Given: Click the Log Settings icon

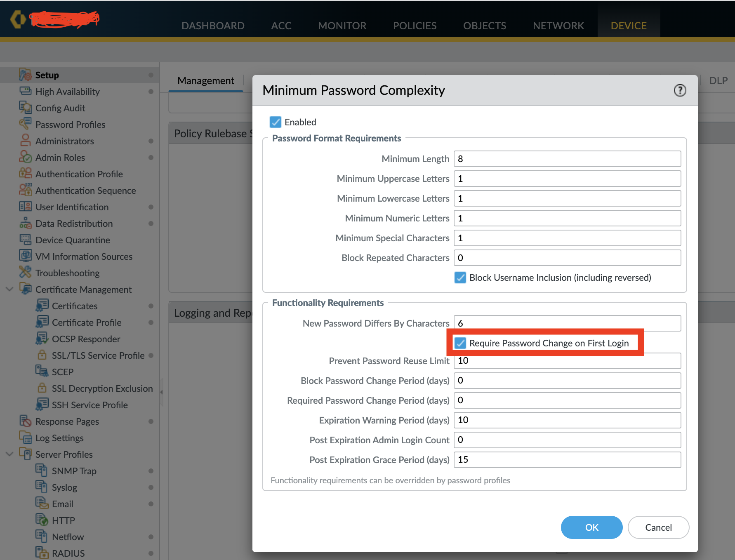Looking at the screenshot, I should (x=25, y=437).
